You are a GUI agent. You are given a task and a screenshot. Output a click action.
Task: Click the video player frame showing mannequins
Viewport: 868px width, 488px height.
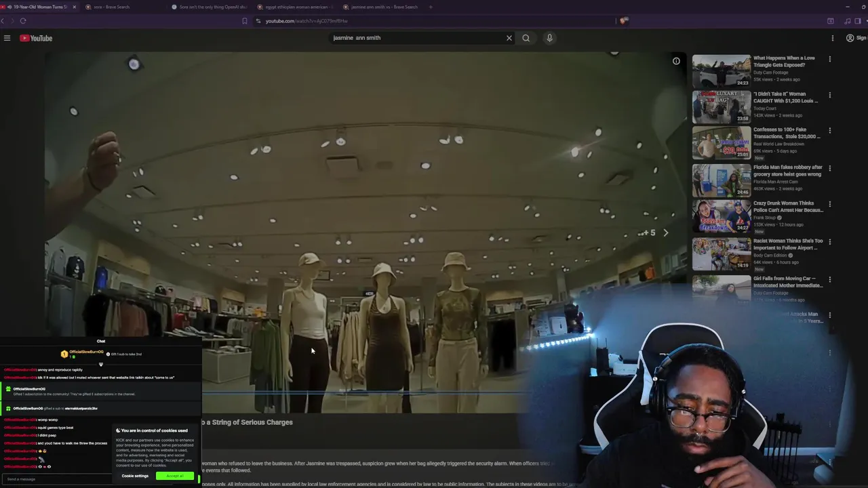(x=366, y=232)
